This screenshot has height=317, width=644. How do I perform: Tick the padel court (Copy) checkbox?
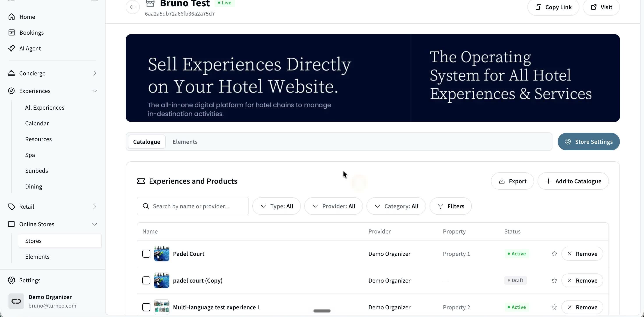[x=146, y=280]
